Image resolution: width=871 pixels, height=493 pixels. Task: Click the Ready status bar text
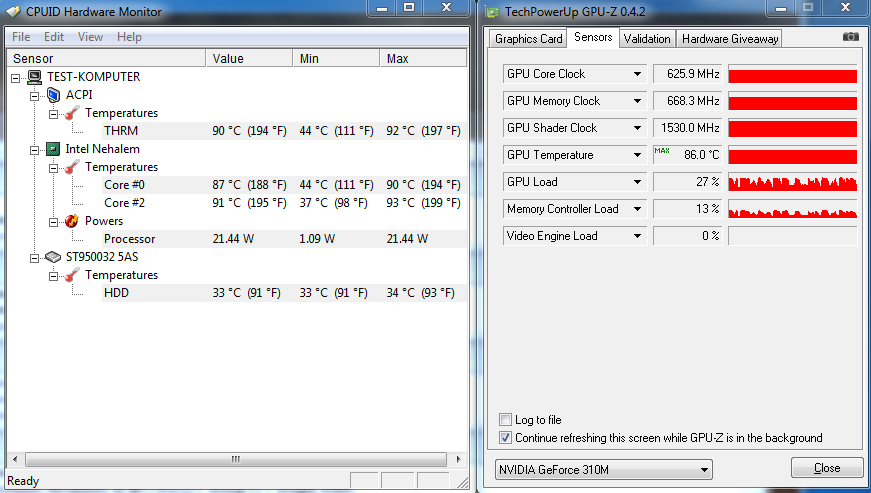(x=23, y=481)
